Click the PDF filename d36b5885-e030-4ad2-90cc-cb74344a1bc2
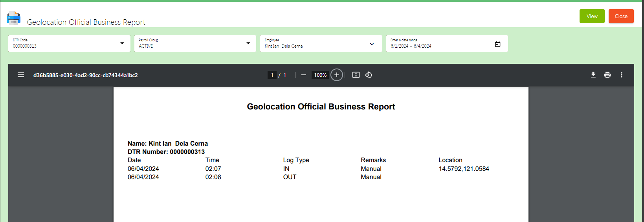Viewport: 644px width, 222px height. (x=86, y=75)
